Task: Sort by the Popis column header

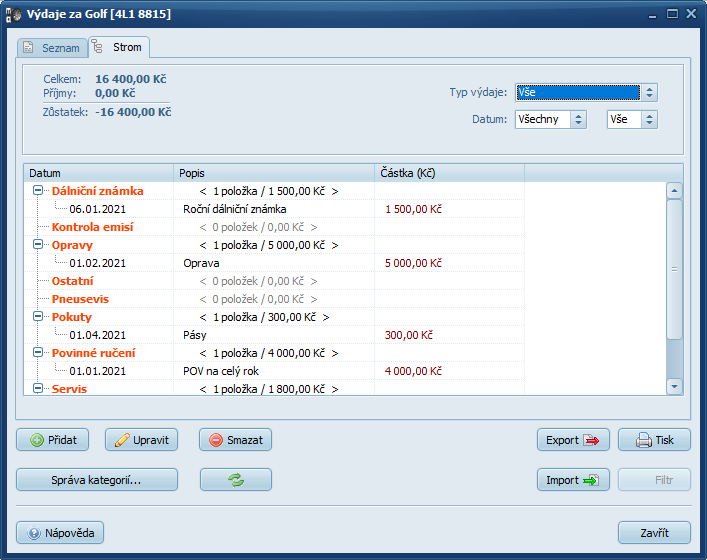Action: pos(274,173)
